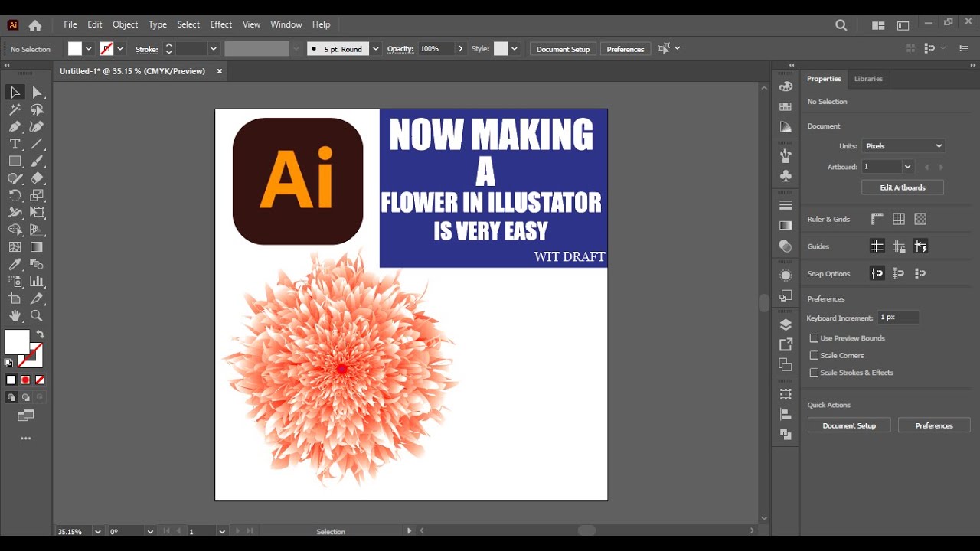Viewport: 980px width, 551px height.
Task: Toggle Show Rulers in Ruler & Grids
Action: tap(877, 219)
